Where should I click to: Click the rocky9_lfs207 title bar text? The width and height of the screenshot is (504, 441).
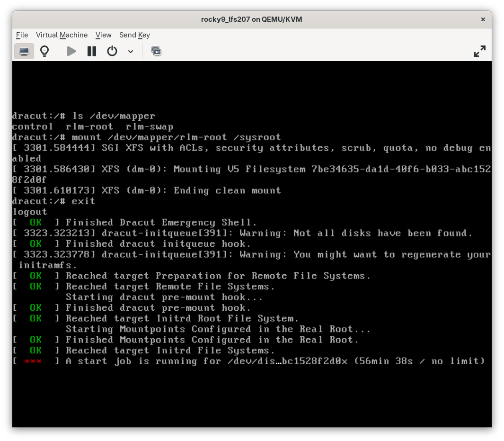pyautogui.click(x=251, y=19)
